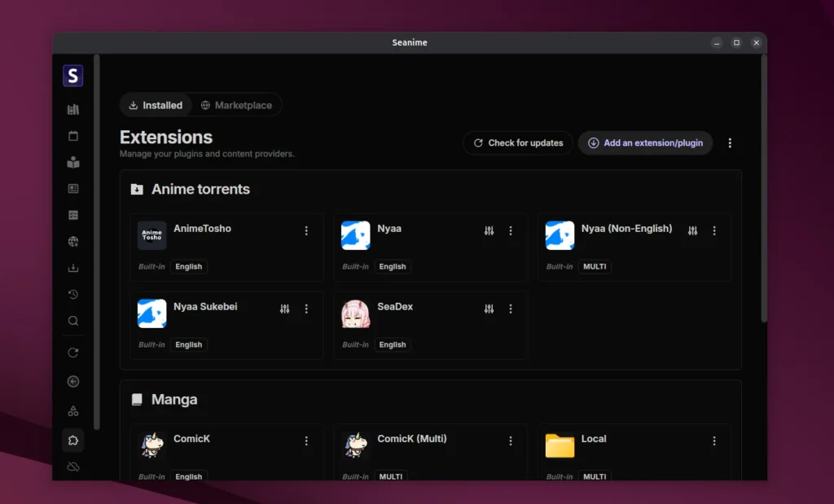Viewport: 834px width, 504px height.
Task: Open ComicK three-dot options menu
Action: 306,440
